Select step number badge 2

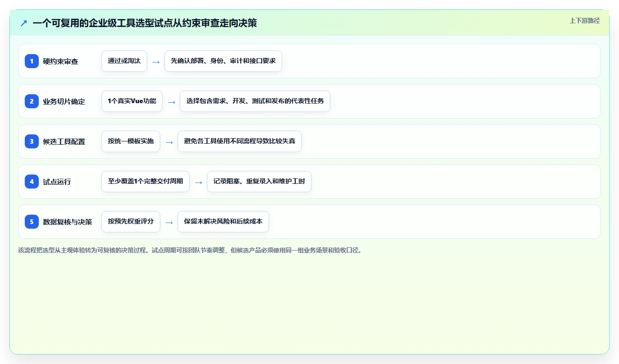32,101
